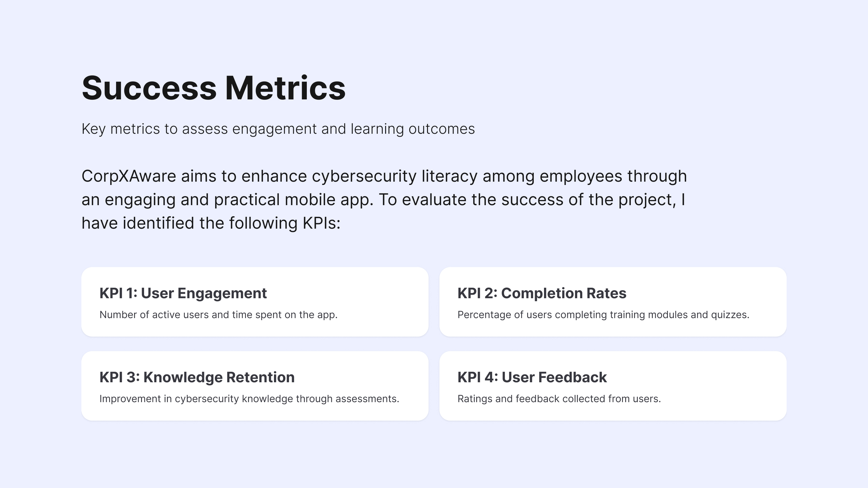The image size is (868, 488).
Task: Click "KPIs:" at the paragraph's end
Action: (x=322, y=223)
